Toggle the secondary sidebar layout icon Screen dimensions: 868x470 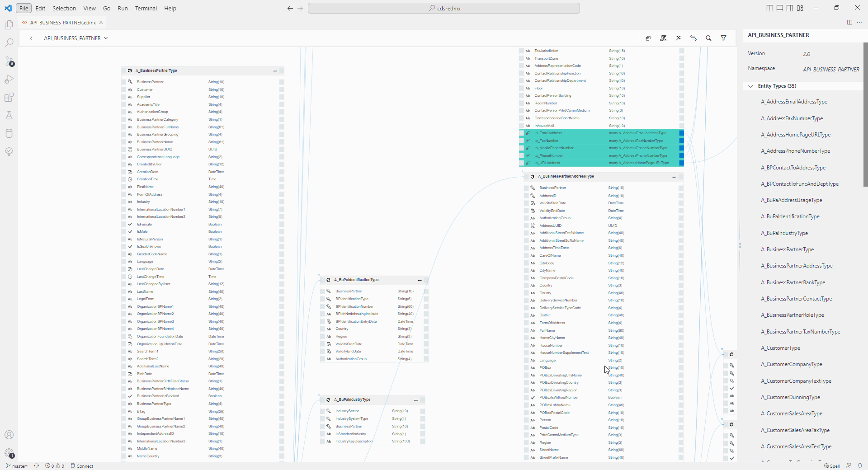point(790,8)
